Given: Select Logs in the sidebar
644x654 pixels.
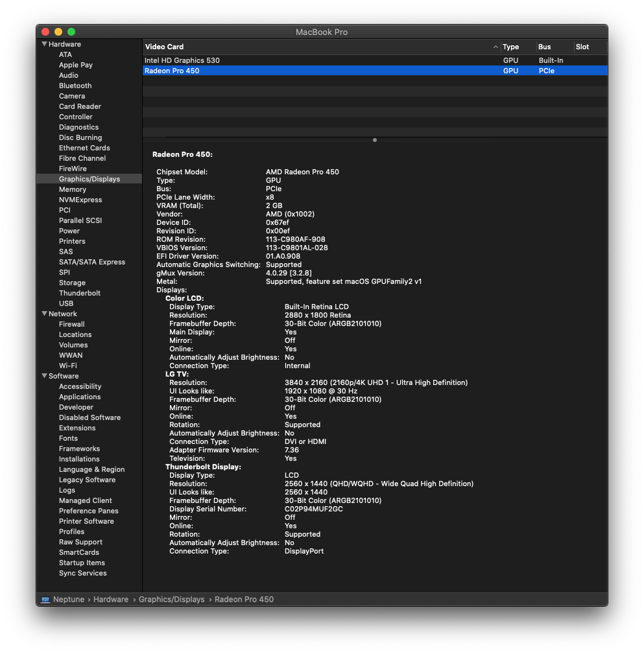Looking at the screenshot, I should tap(67, 490).
